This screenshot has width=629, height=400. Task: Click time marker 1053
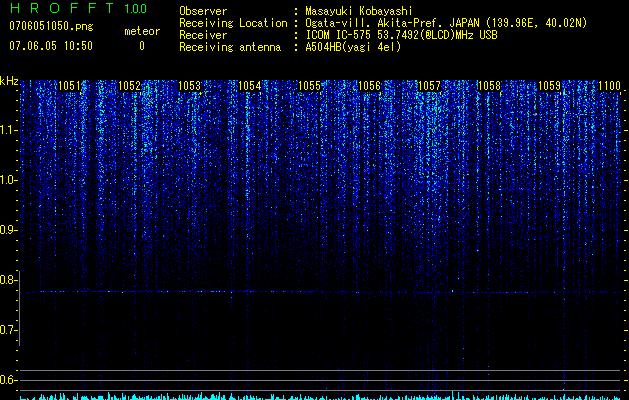(189, 86)
